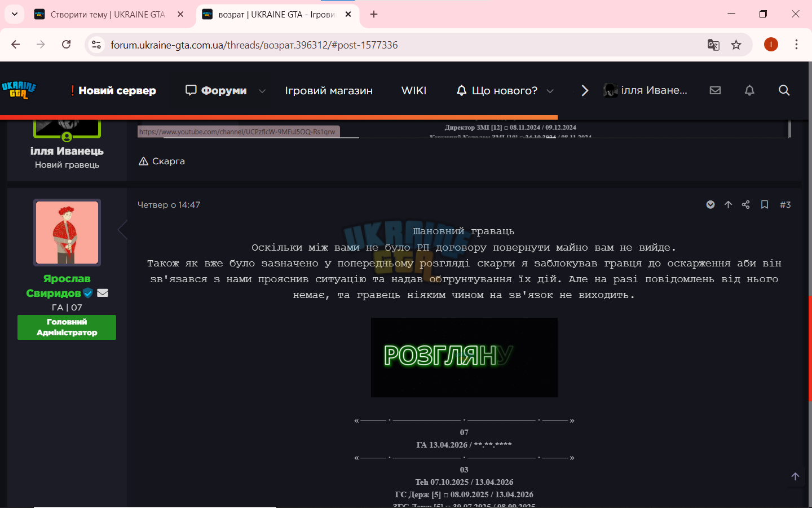
Task: Close the 'возрат | UKRAINE GTA' tab
Action: coord(348,15)
